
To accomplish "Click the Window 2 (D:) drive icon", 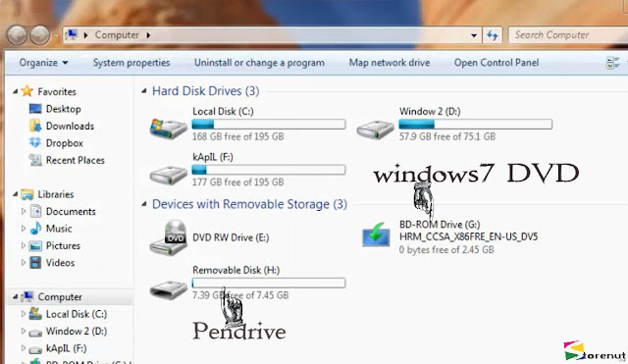I will [x=375, y=130].
